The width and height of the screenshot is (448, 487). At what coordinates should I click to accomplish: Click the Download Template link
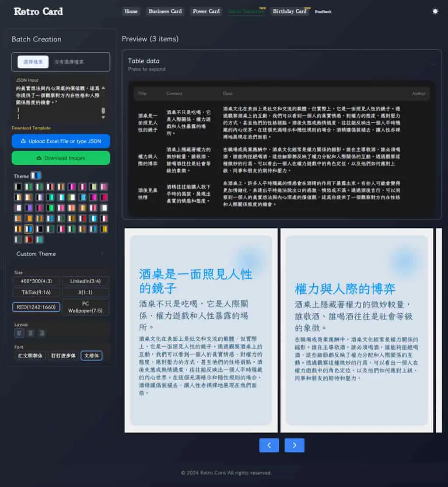31,128
